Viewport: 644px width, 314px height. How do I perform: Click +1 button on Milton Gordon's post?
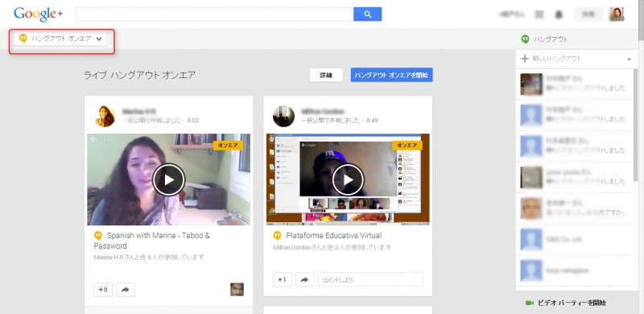click(x=283, y=279)
